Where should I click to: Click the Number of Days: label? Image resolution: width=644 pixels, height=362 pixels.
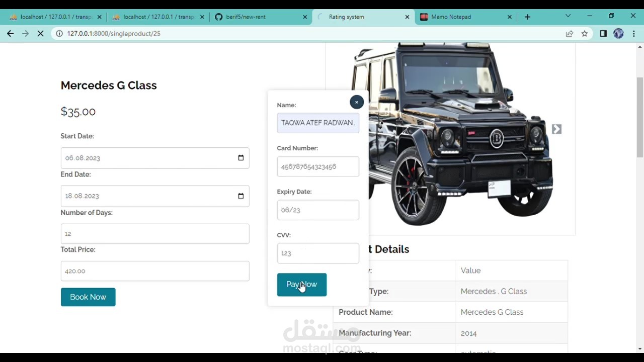(x=87, y=213)
